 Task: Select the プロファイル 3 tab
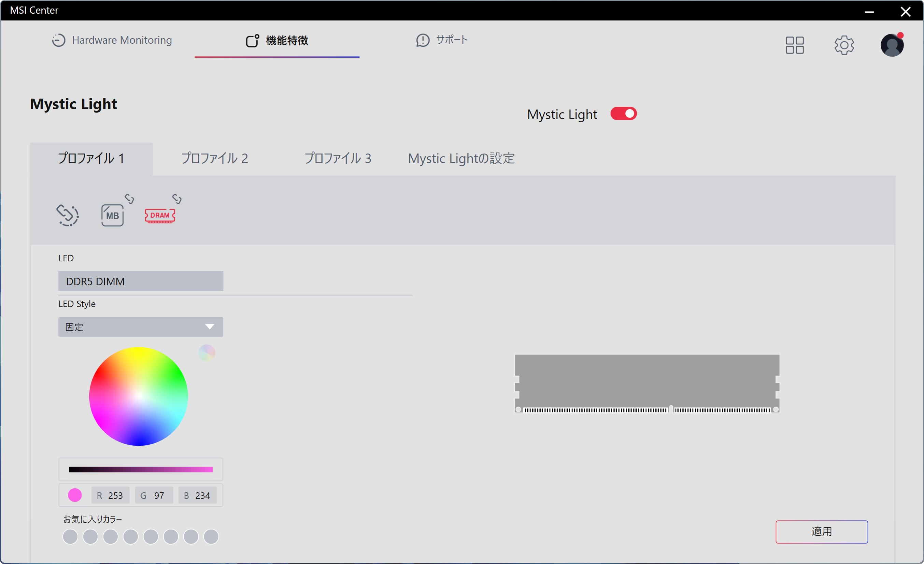click(338, 159)
